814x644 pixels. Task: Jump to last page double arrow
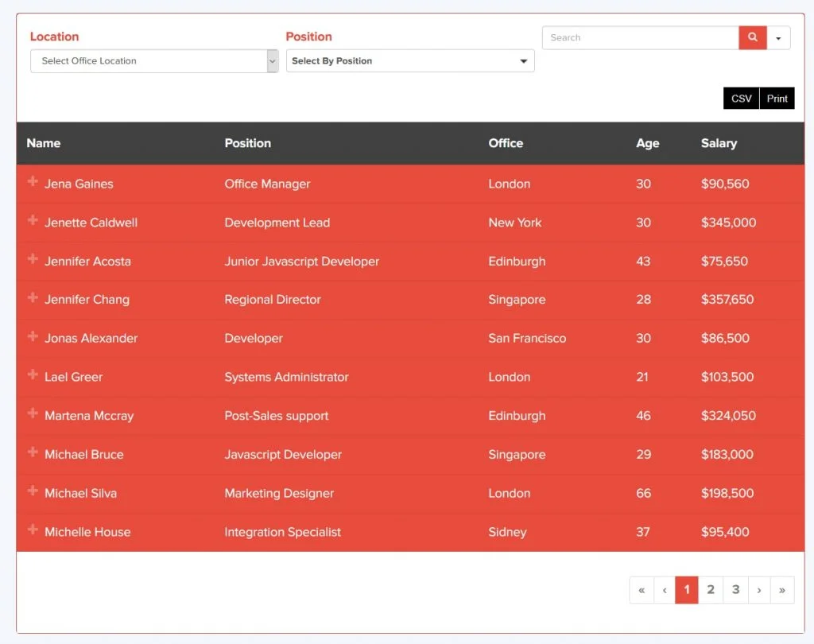pyautogui.click(x=782, y=590)
